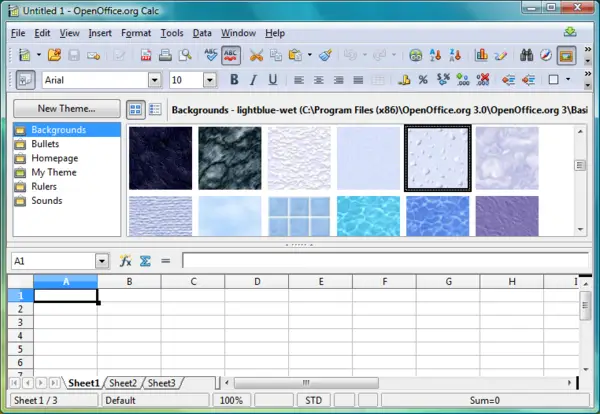The height and width of the screenshot is (414, 600).
Task: Open the Name Box A1 dropdown
Action: [x=101, y=261]
